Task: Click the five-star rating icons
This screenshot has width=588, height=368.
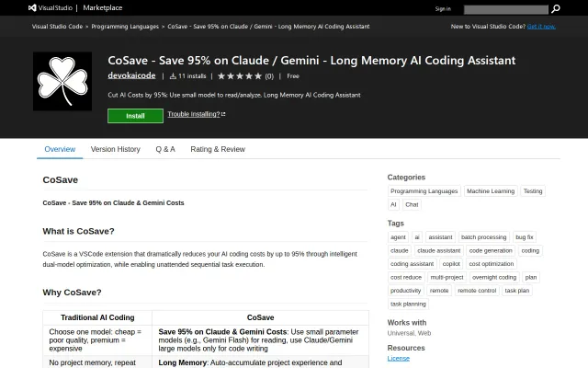Action: [240, 76]
